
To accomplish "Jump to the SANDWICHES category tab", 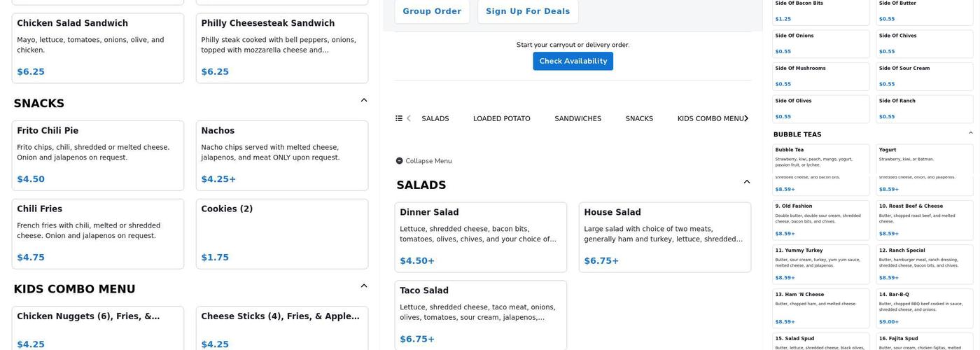I will (577, 118).
